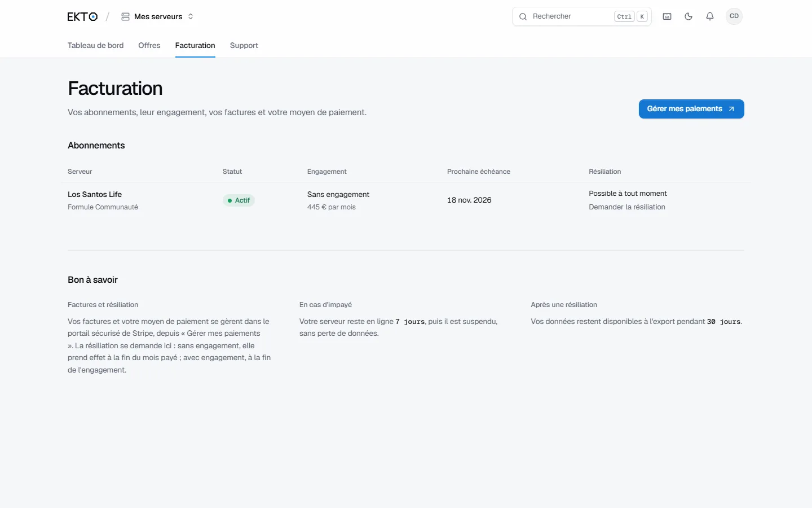Click the Engagement column header
812x508 pixels.
327,172
